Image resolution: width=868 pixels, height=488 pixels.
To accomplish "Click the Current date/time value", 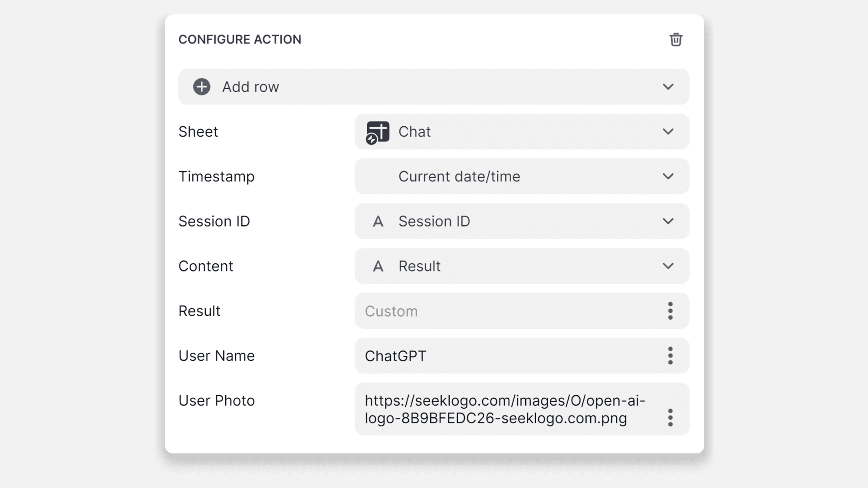I will [459, 177].
